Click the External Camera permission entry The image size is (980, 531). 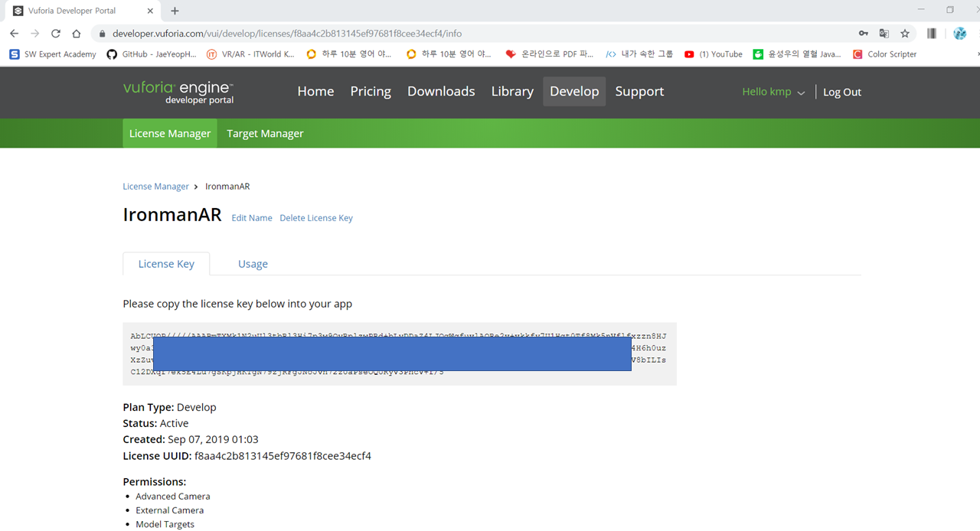170,510
